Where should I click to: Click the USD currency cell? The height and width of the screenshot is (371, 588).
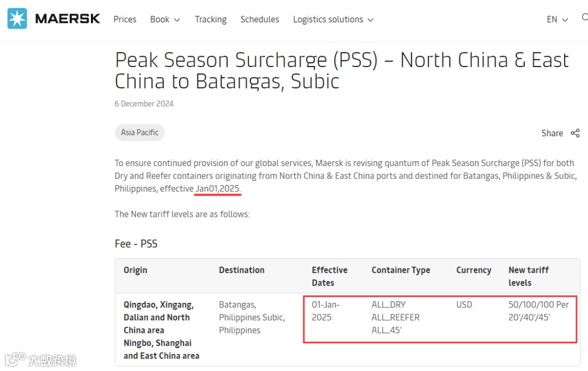click(464, 305)
